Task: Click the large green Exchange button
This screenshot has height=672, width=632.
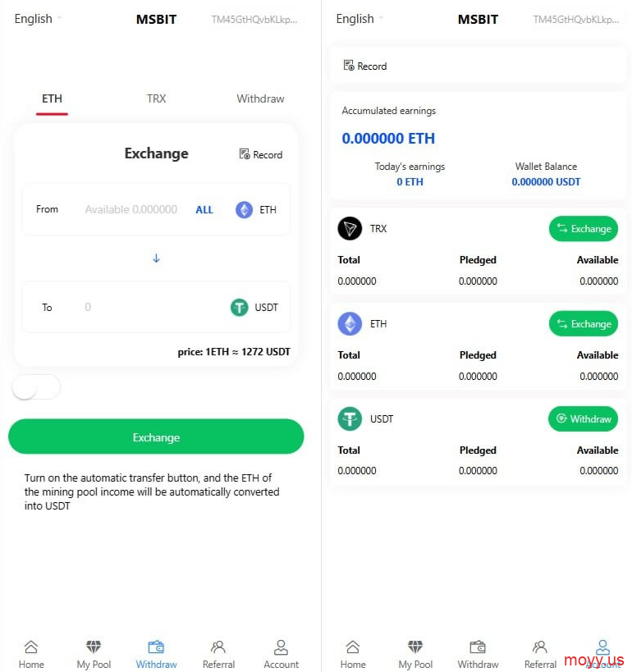Action: [x=156, y=437]
